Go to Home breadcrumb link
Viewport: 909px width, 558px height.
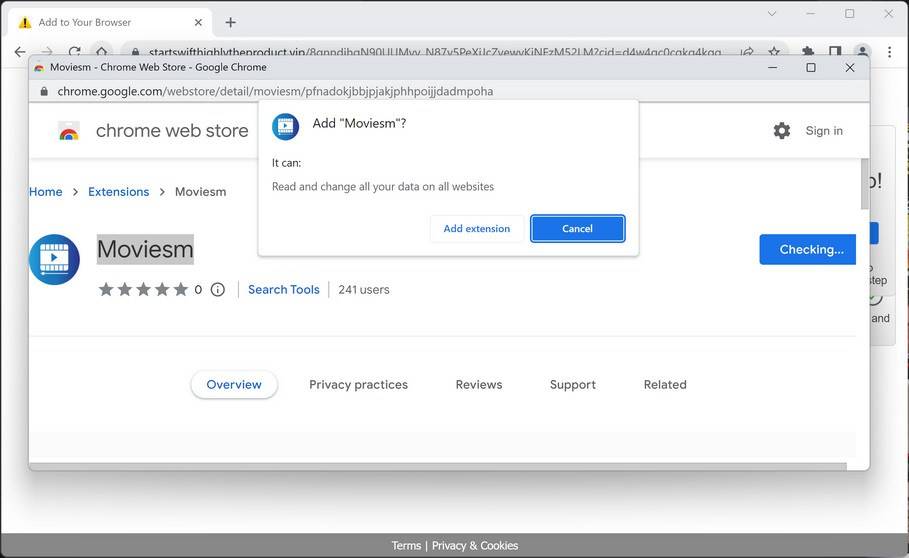[x=46, y=192]
